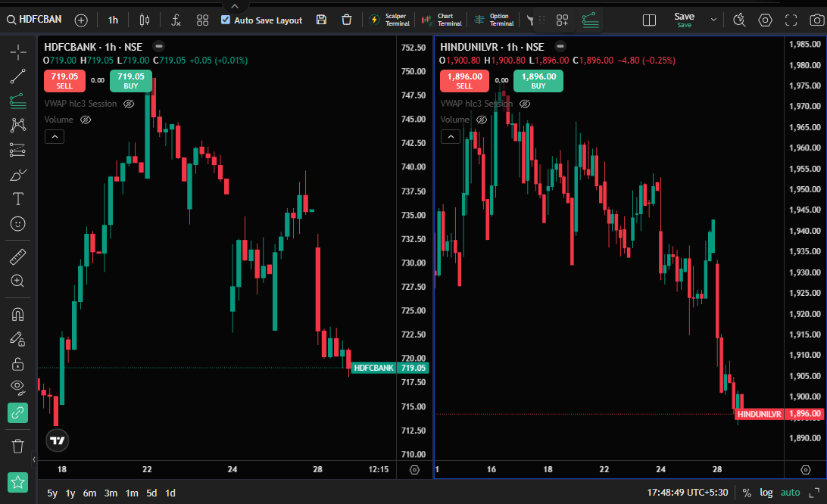This screenshot has width=827, height=504.
Task: Select the text annotation tool
Action: point(18,199)
